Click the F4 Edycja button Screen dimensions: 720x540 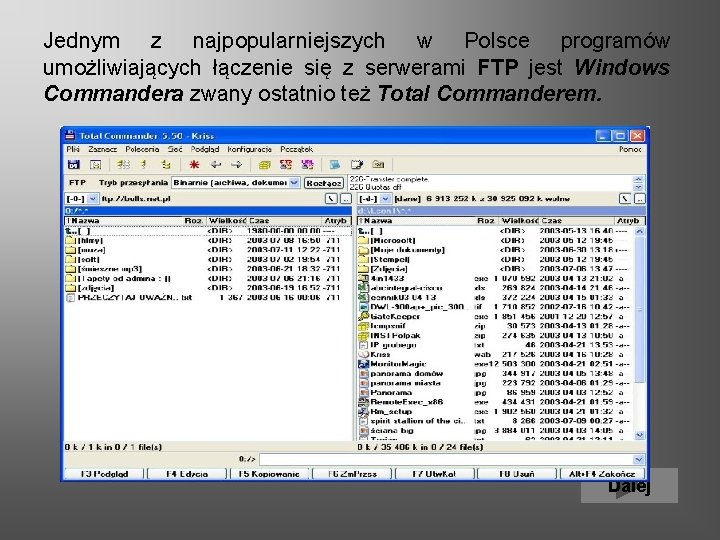187,474
